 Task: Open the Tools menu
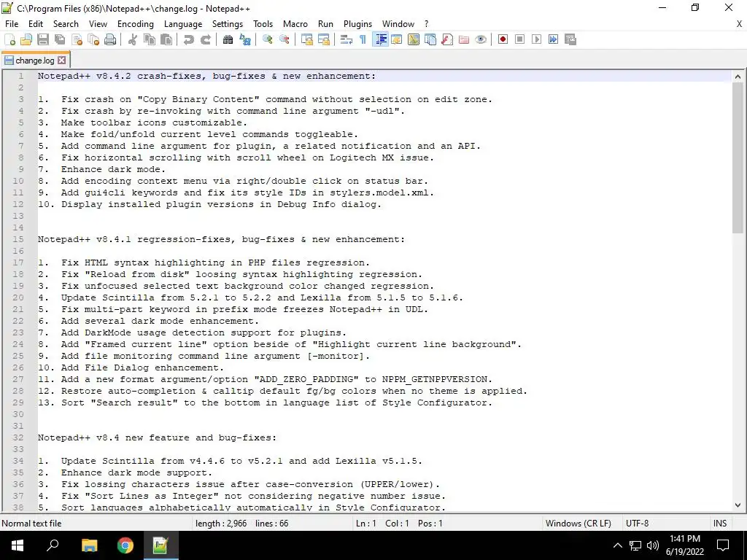[x=263, y=24]
